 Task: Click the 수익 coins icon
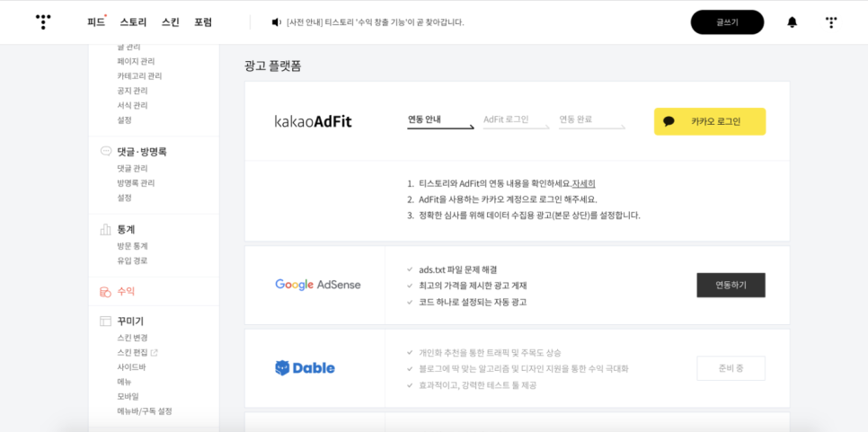point(105,292)
